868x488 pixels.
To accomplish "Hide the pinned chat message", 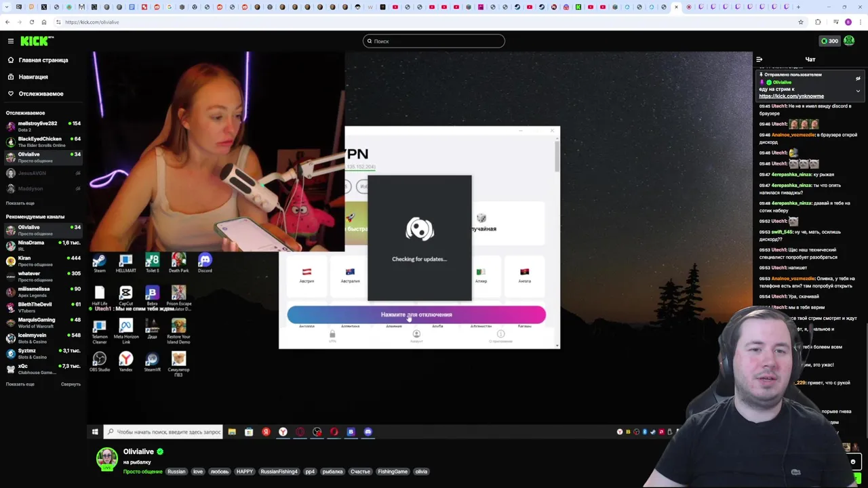I will [858, 79].
